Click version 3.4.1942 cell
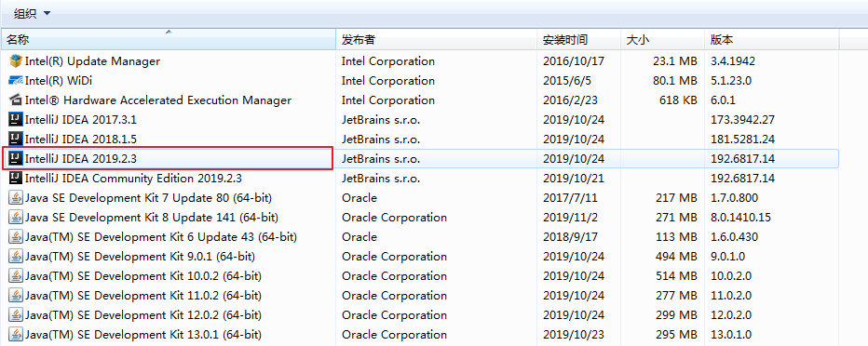This screenshot has height=346, width=868. [x=733, y=61]
